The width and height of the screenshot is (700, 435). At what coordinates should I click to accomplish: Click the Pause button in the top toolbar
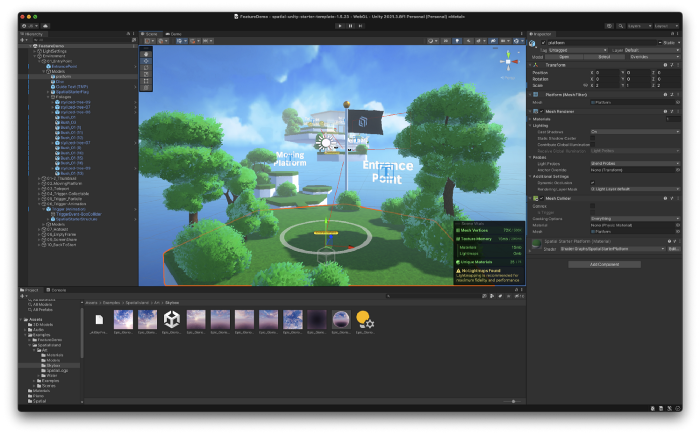pos(350,26)
